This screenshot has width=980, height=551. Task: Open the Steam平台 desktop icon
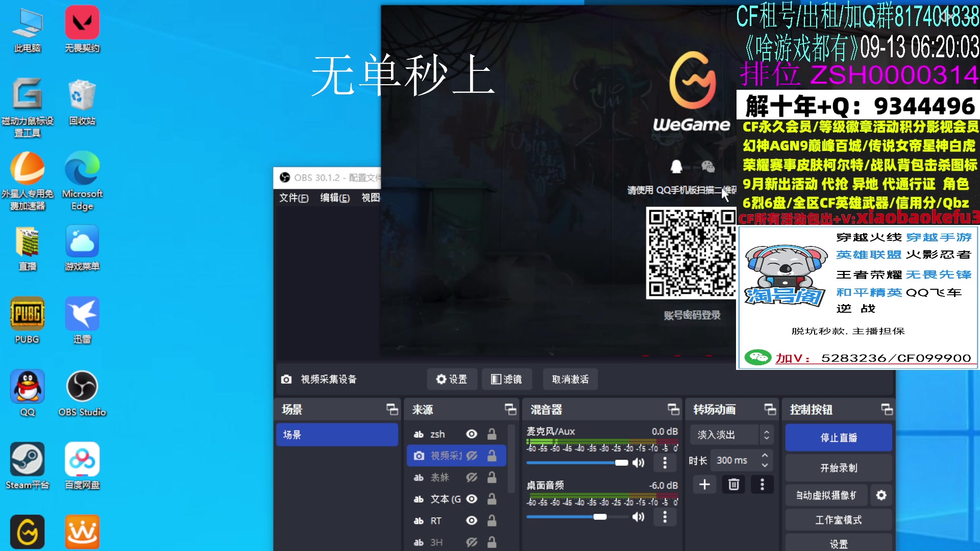(x=28, y=466)
